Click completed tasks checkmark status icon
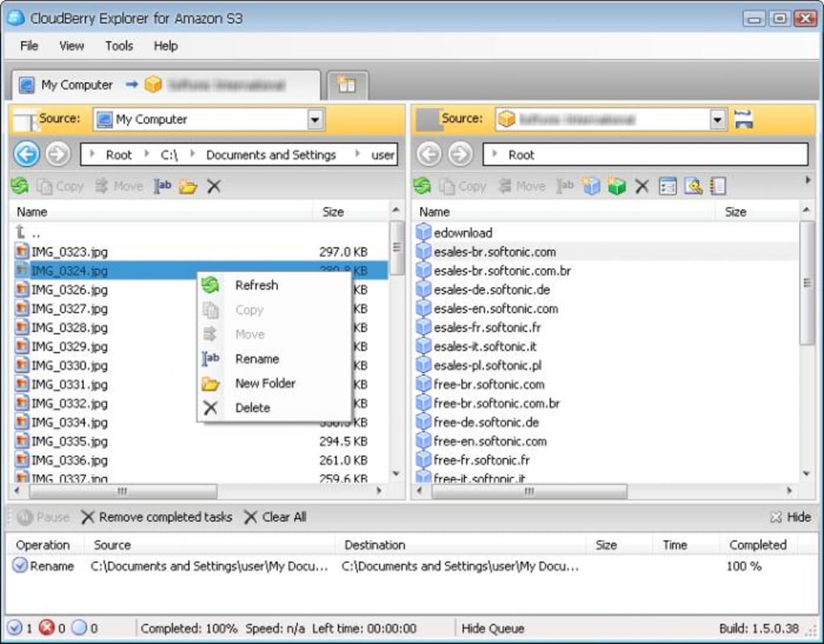824x644 pixels. (x=15, y=628)
